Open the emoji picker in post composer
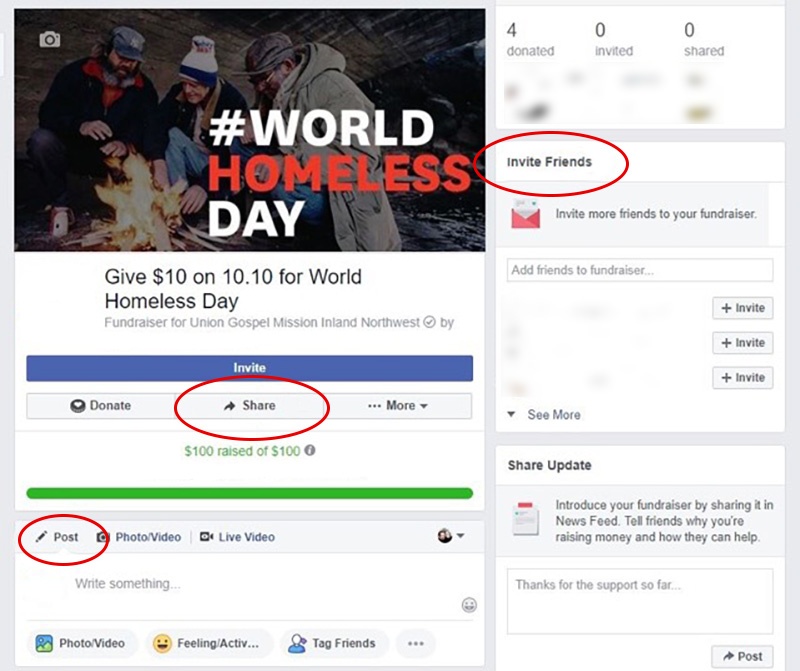Viewport: 800px width, 671px height. [469, 605]
